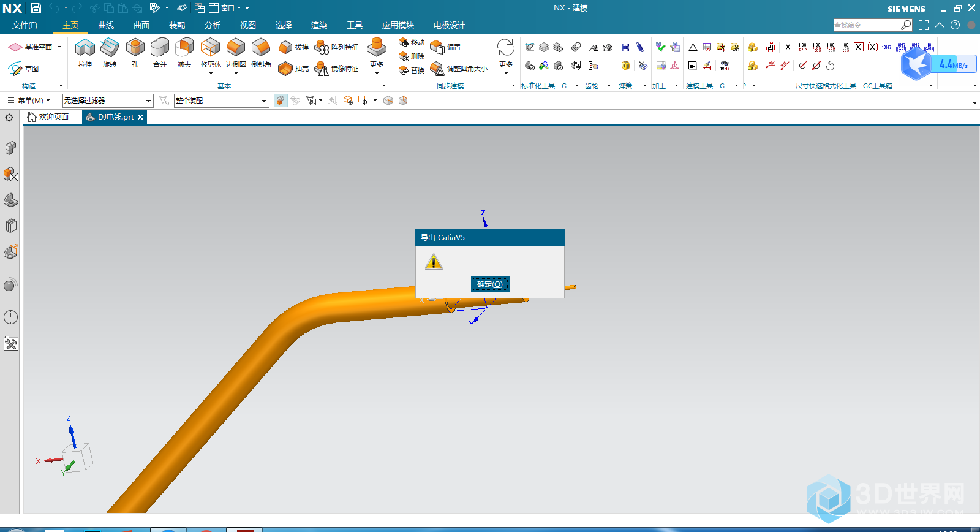Viewport: 980px width, 532px height.
Task: Click 替换 (Replace Face) in synchronous modeling
Action: coord(412,70)
